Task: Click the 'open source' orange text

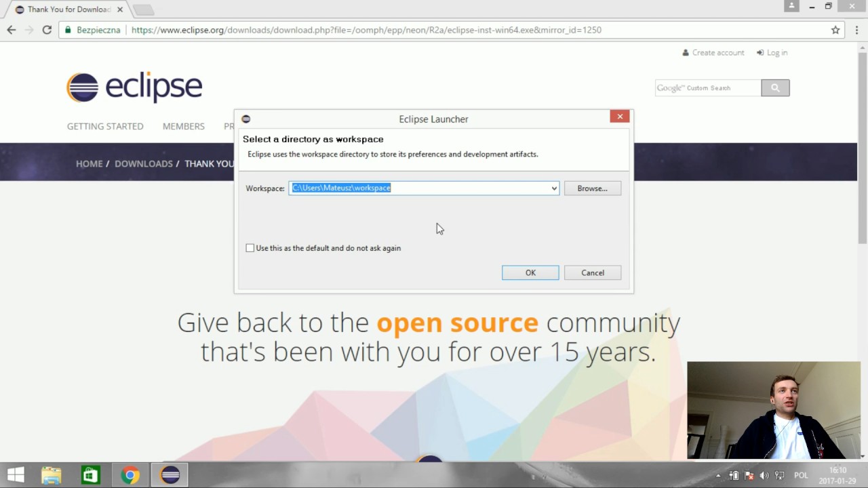Action: 457,323
